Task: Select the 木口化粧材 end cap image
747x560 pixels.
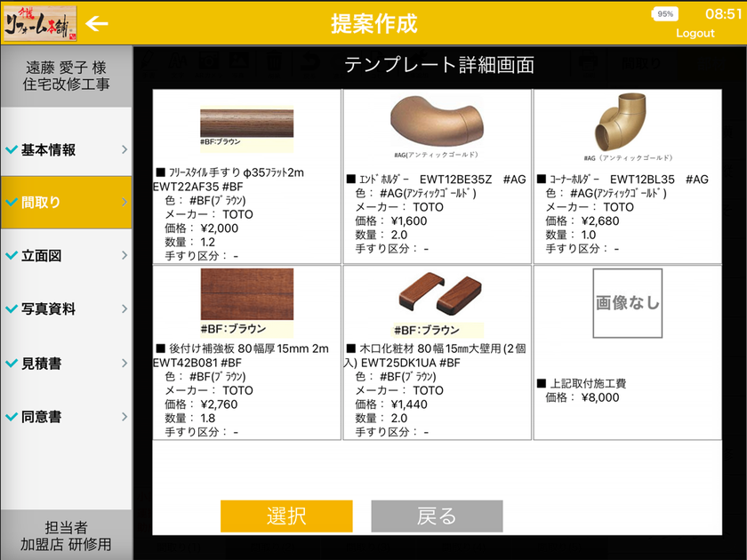Action: [x=439, y=304]
